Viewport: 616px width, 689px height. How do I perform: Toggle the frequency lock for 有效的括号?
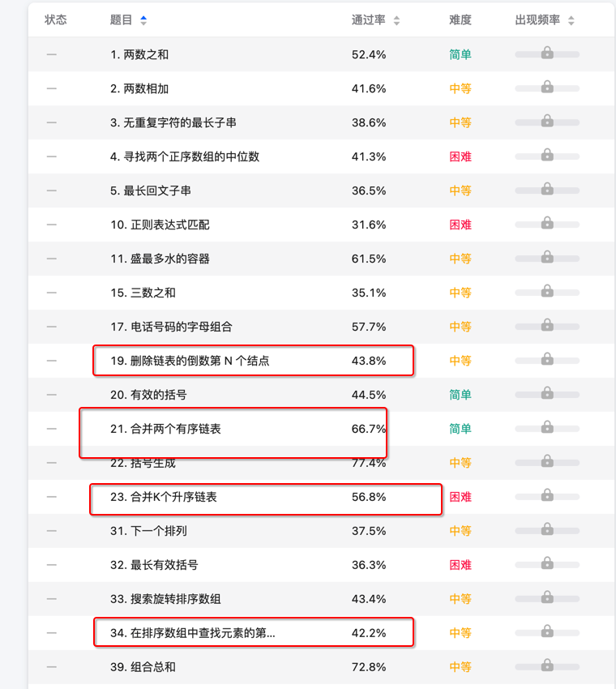click(547, 396)
